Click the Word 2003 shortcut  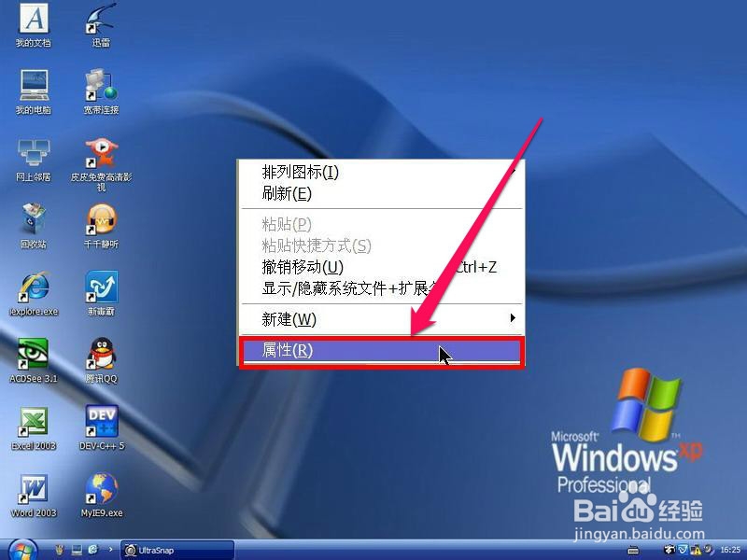point(34,496)
